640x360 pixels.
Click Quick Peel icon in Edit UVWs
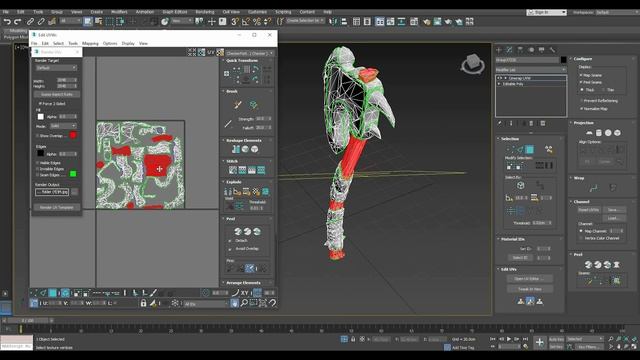point(238,231)
